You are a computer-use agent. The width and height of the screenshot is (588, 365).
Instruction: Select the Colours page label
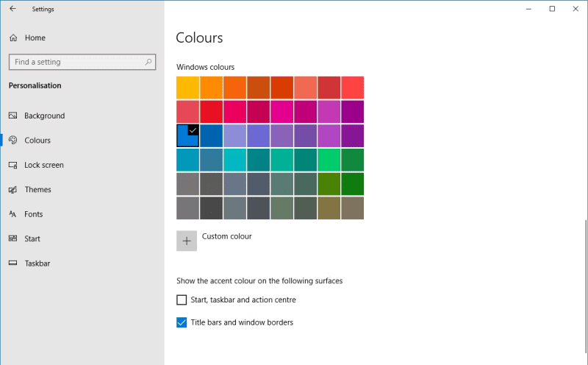pyautogui.click(x=37, y=141)
